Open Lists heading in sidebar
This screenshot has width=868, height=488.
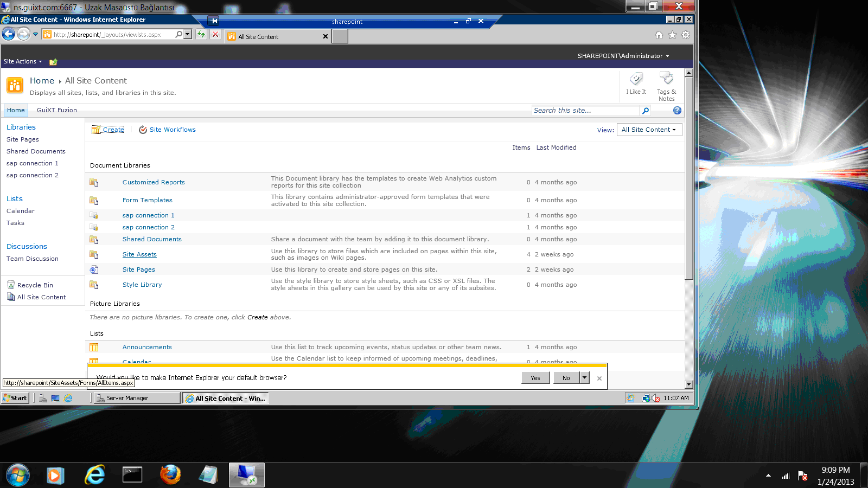[15, 199]
